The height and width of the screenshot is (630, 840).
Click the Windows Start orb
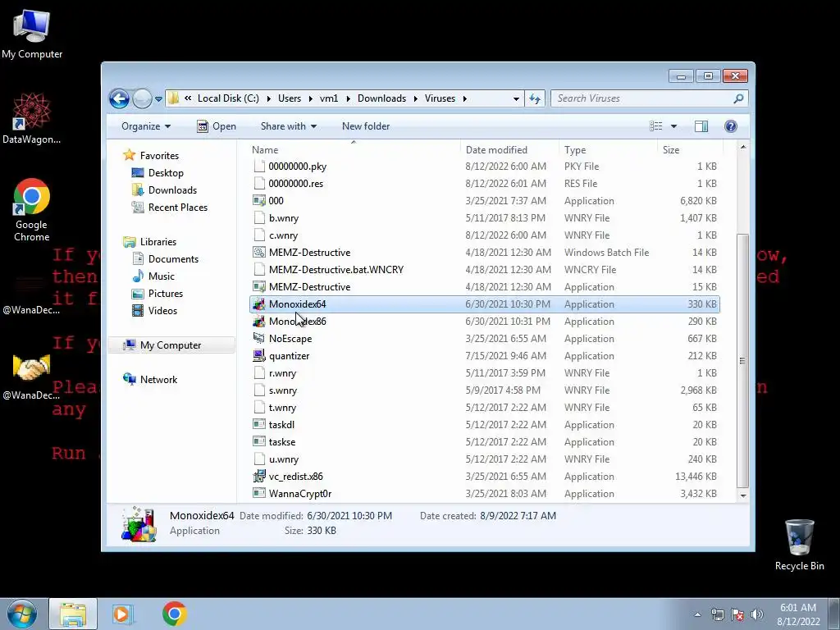click(x=22, y=614)
